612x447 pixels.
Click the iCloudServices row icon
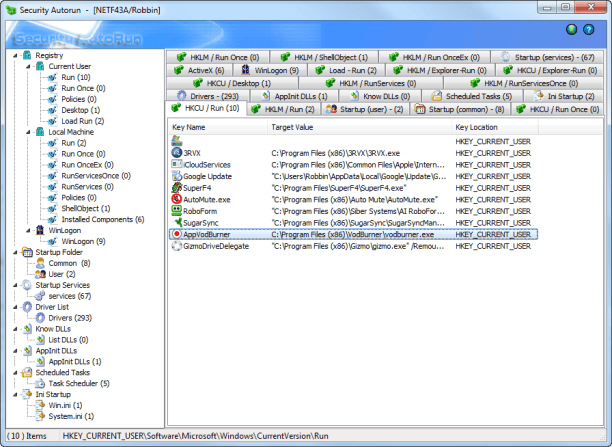(177, 164)
